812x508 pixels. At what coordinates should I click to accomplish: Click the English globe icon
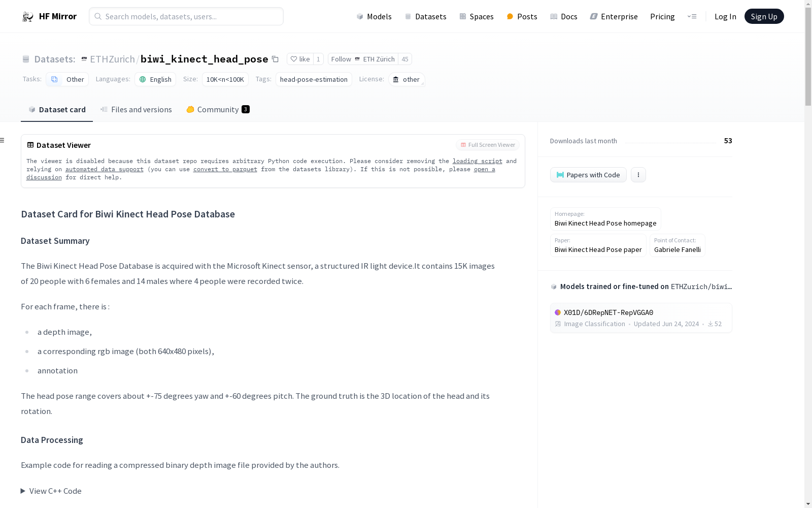pos(143,79)
